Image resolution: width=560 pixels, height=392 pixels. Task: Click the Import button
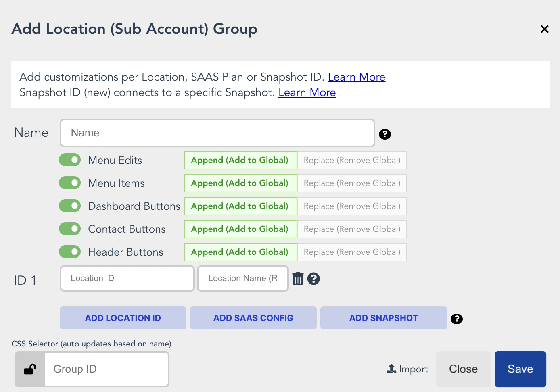point(407,369)
